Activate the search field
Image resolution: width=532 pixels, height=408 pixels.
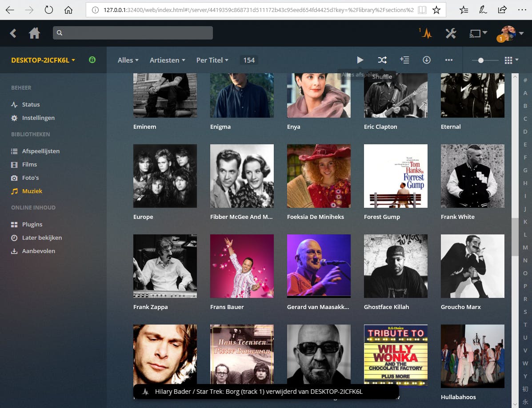[x=132, y=33]
